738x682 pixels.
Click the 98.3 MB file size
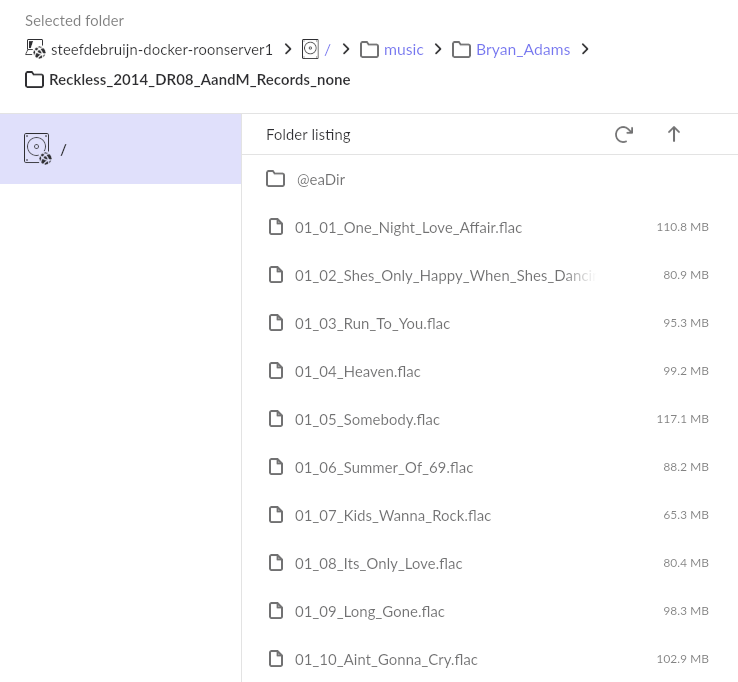pos(686,611)
